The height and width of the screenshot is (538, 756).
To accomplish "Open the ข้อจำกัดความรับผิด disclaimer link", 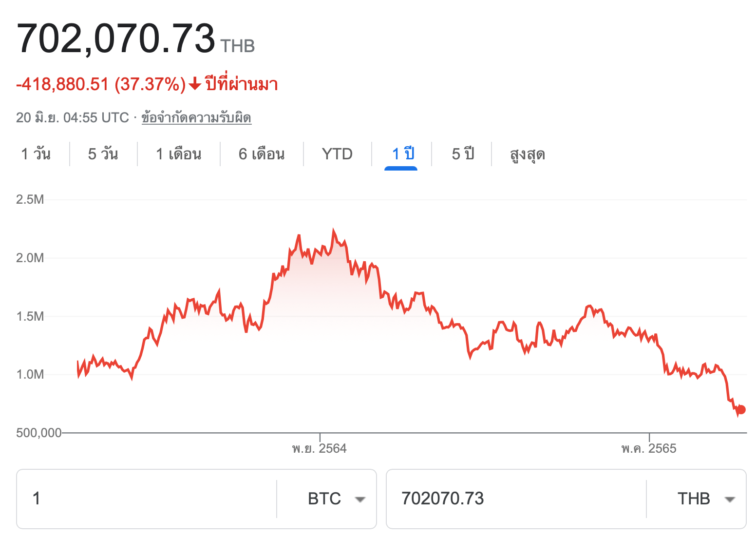I will click(196, 118).
